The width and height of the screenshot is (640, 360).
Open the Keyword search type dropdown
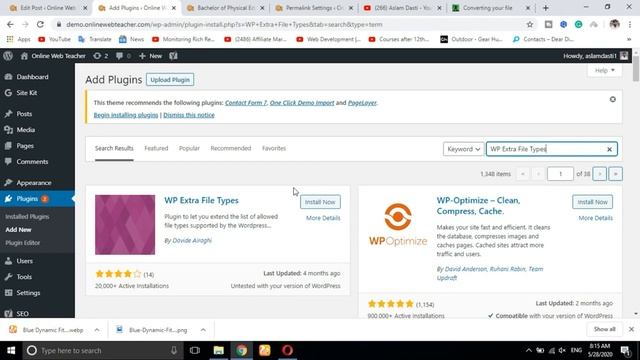[463, 149]
